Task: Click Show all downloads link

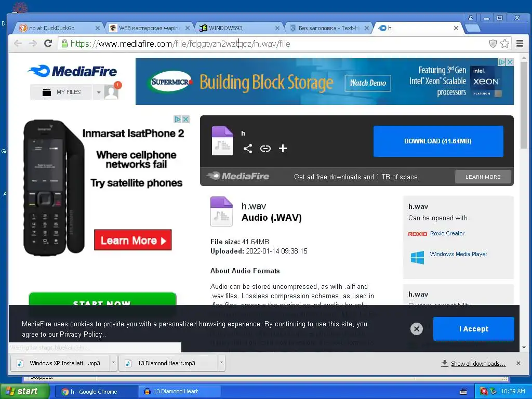Action: [x=478, y=363]
